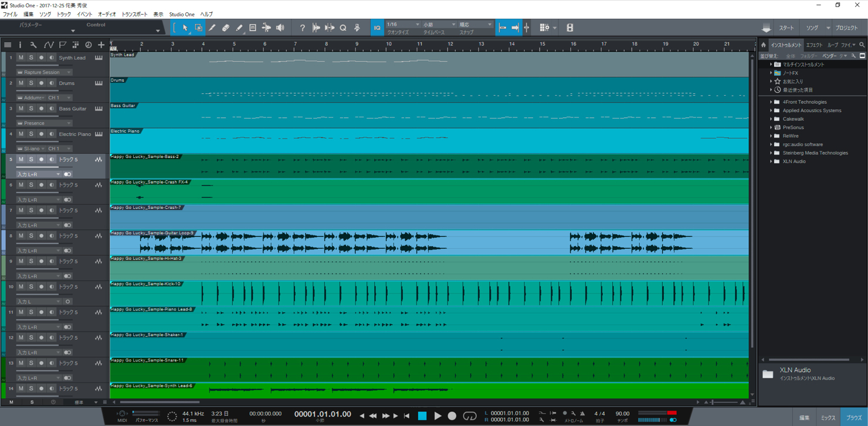Toggle the ブラウズ browser button
Image resolution: width=868 pixels, height=426 pixels.
coord(854,418)
